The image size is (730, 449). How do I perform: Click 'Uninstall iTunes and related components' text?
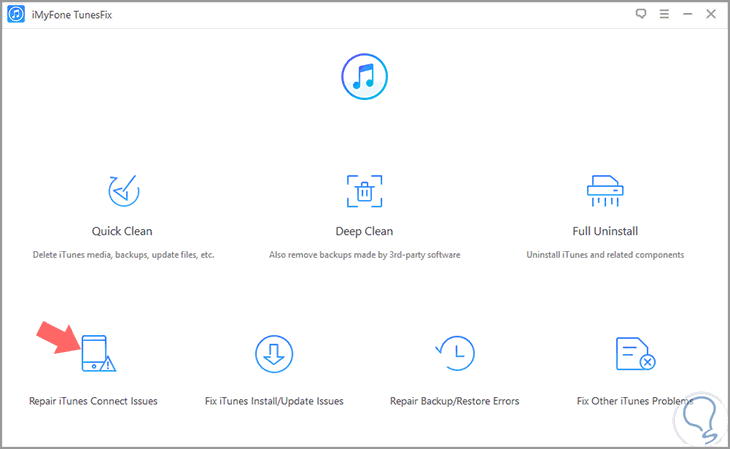point(605,255)
